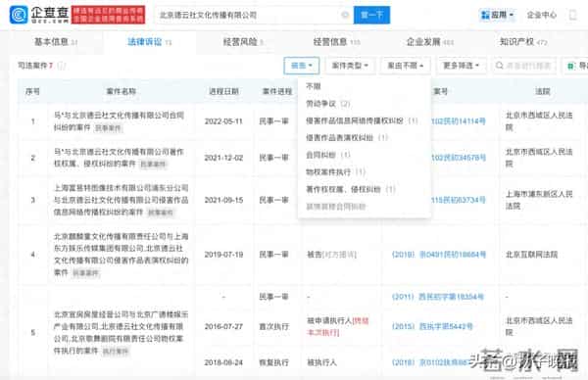Click the red promotional banner beside the logo

click(108, 15)
